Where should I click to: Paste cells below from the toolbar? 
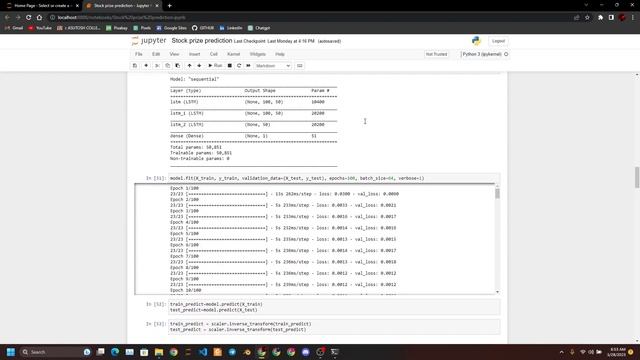178,66
